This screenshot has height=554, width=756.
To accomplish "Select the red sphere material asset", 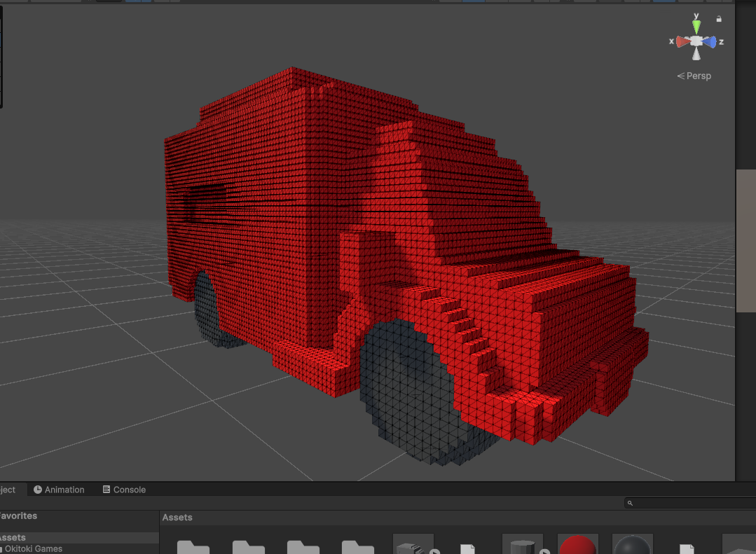I will (x=578, y=545).
